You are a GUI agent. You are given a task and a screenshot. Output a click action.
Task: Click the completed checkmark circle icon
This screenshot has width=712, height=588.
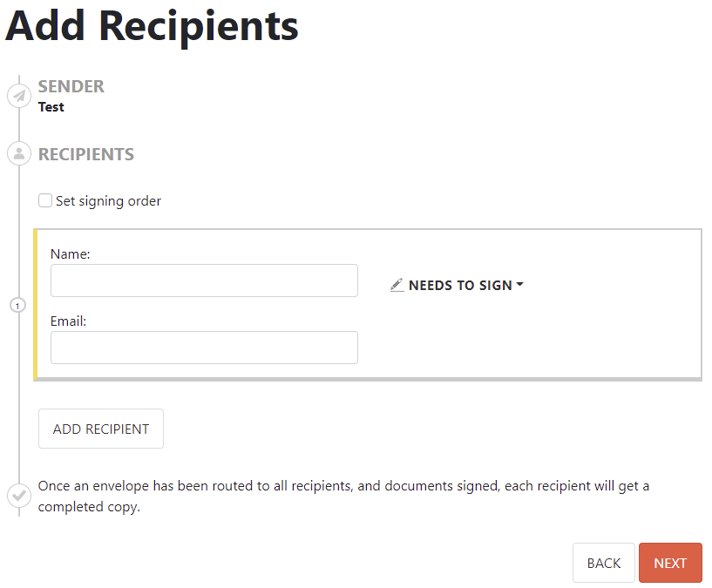[19, 497]
